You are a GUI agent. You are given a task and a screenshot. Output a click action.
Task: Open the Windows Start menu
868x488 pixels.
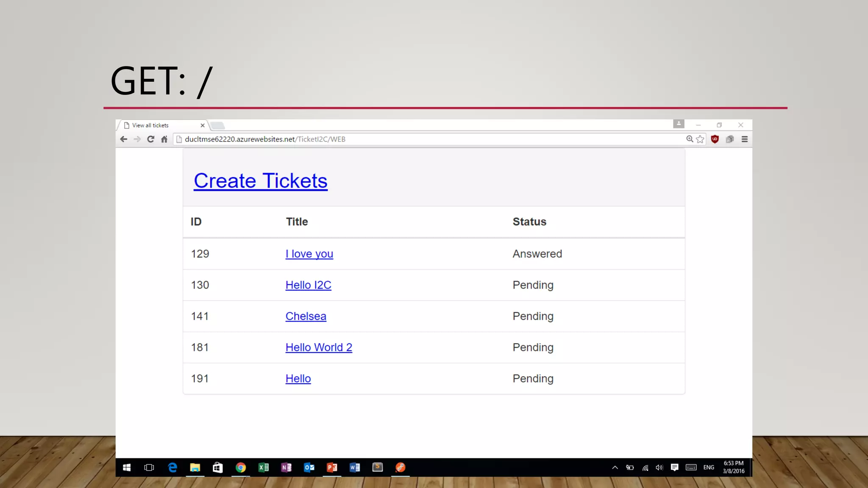click(x=126, y=467)
